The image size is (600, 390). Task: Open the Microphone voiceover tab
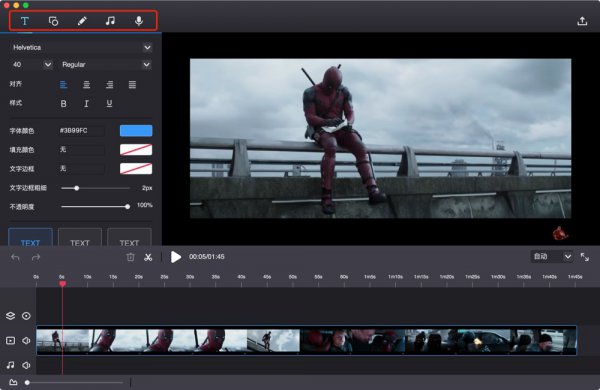(139, 21)
